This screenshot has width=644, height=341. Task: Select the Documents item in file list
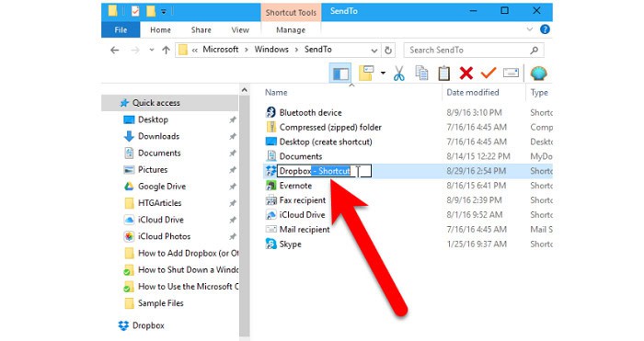tap(301, 156)
